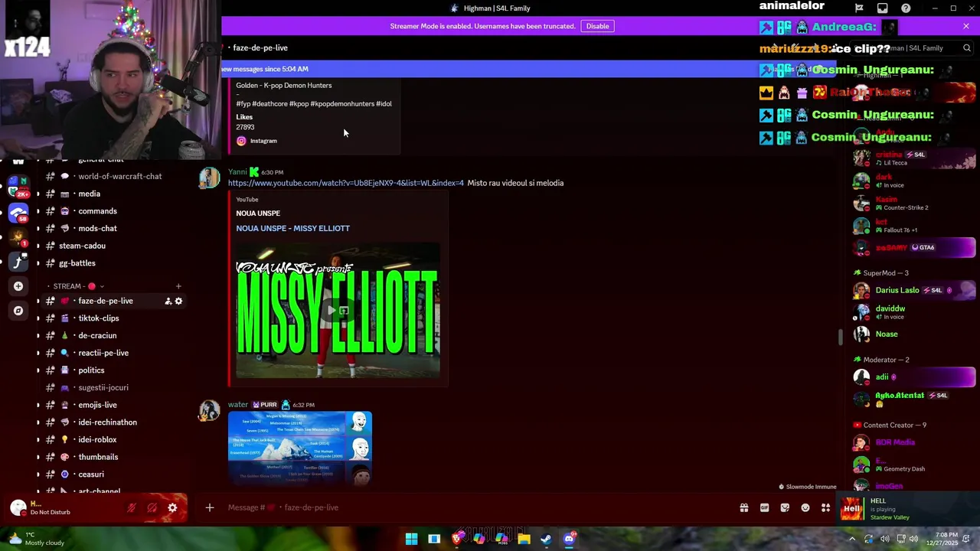Toggle headphone deafen in user panel
Image resolution: width=980 pixels, height=551 pixels.
tap(152, 507)
